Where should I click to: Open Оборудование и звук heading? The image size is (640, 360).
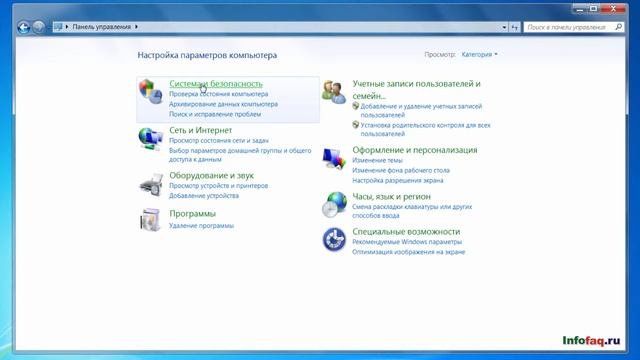[x=211, y=176]
